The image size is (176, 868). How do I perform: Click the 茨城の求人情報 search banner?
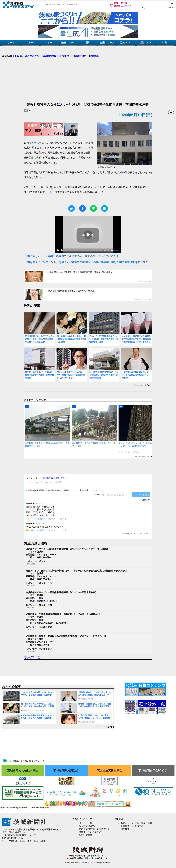[x=51, y=129]
